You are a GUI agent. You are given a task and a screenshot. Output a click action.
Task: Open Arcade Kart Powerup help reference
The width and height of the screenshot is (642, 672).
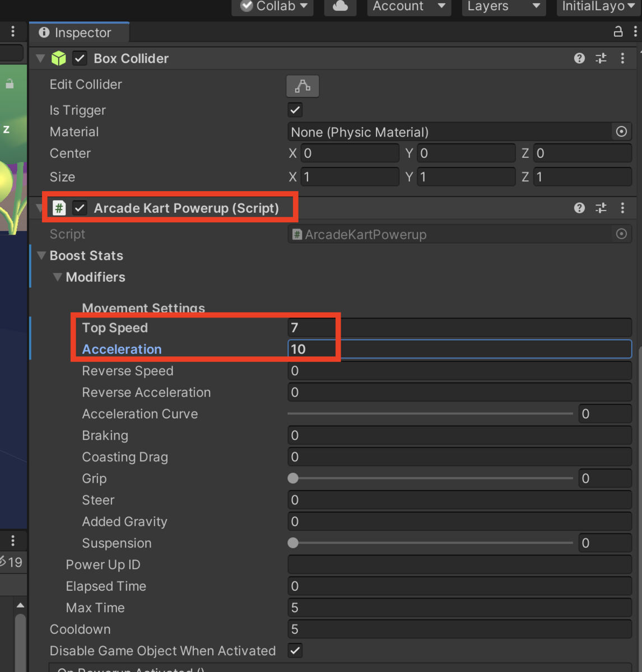pos(579,208)
